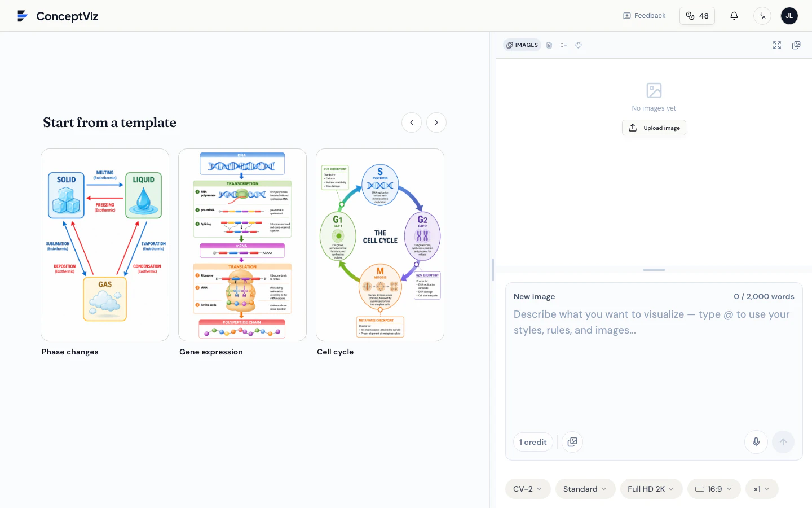This screenshot has height=508, width=812.
Task: Click the Upload image button
Action: click(x=654, y=128)
